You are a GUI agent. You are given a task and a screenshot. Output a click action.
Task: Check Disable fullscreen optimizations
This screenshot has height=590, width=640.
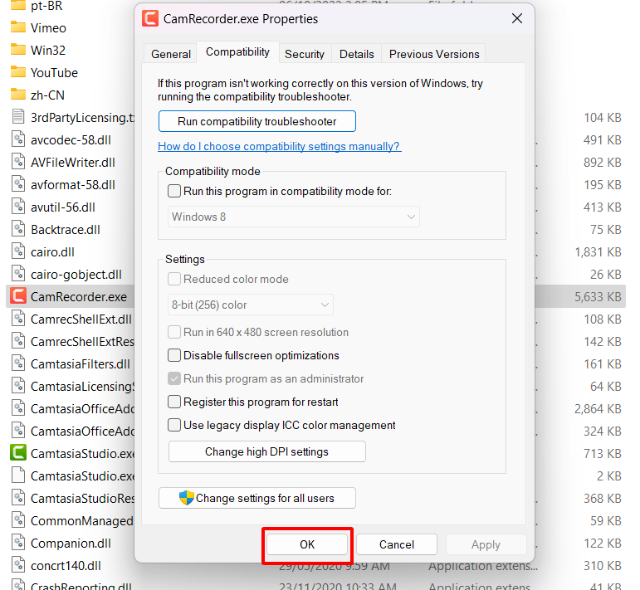(x=174, y=355)
